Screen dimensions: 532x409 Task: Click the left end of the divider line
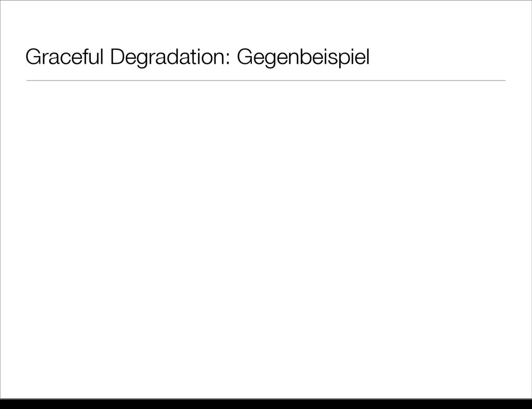point(29,80)
